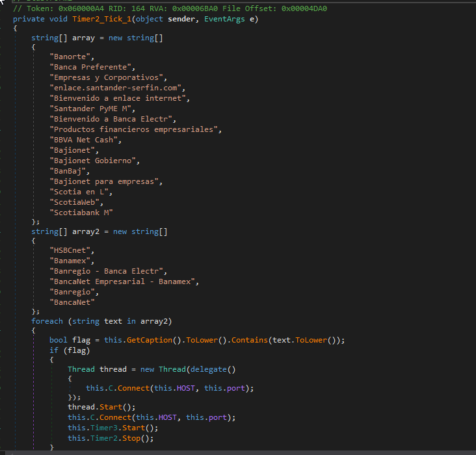The height and width of the screenshot is (455, 476).
Task: Click "Bienvenido a enlace internet" string
Action: (x=118, y=98)
